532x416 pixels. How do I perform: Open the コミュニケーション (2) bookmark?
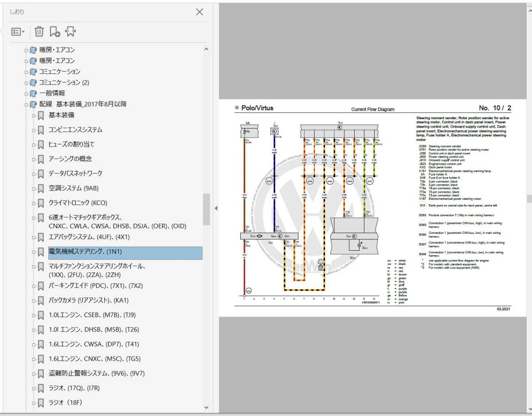(64, 82)
